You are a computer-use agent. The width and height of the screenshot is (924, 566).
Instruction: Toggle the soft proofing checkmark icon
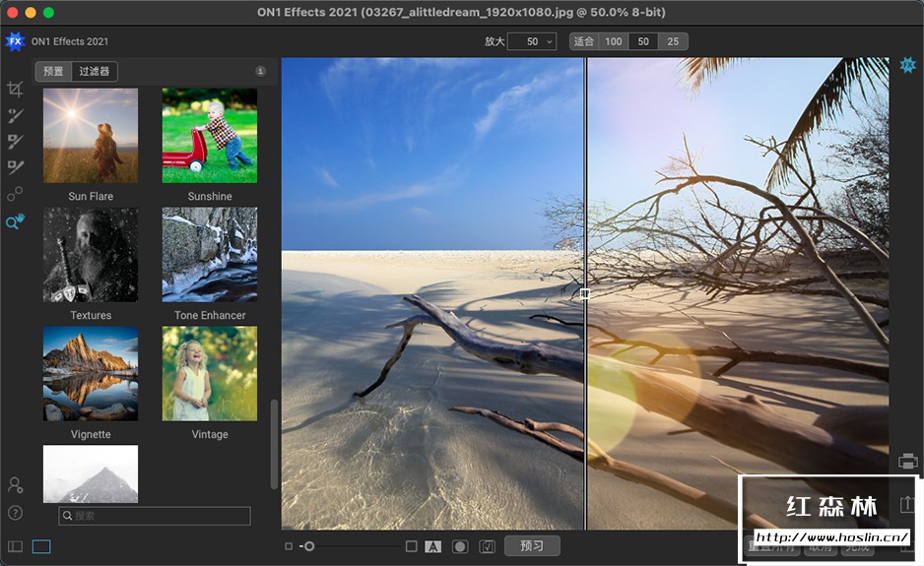click(488, 546)
